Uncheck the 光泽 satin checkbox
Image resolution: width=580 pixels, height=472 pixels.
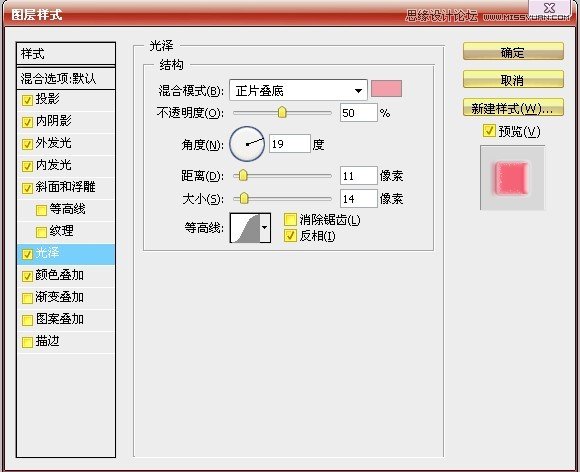coord(27,254)
